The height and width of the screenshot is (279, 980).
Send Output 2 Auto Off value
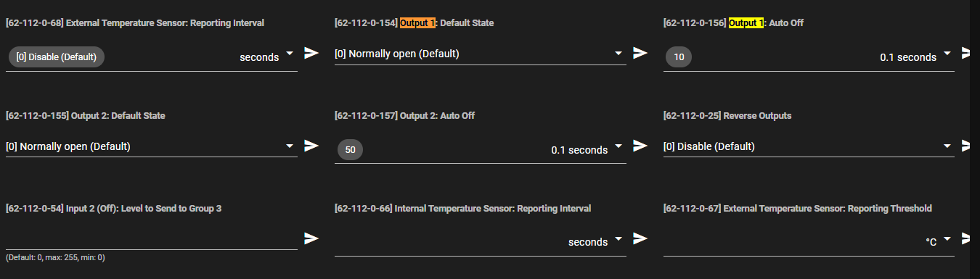coord(640,146)
